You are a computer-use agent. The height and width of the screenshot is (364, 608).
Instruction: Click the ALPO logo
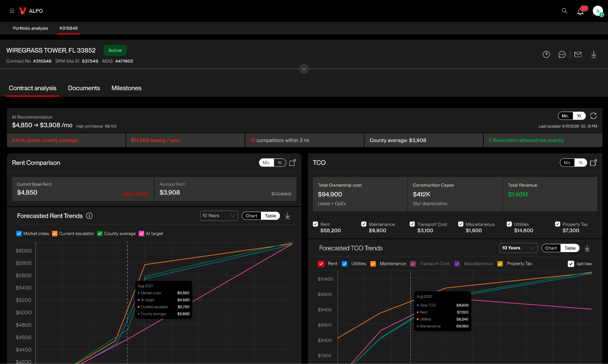[x=31, y=11]
